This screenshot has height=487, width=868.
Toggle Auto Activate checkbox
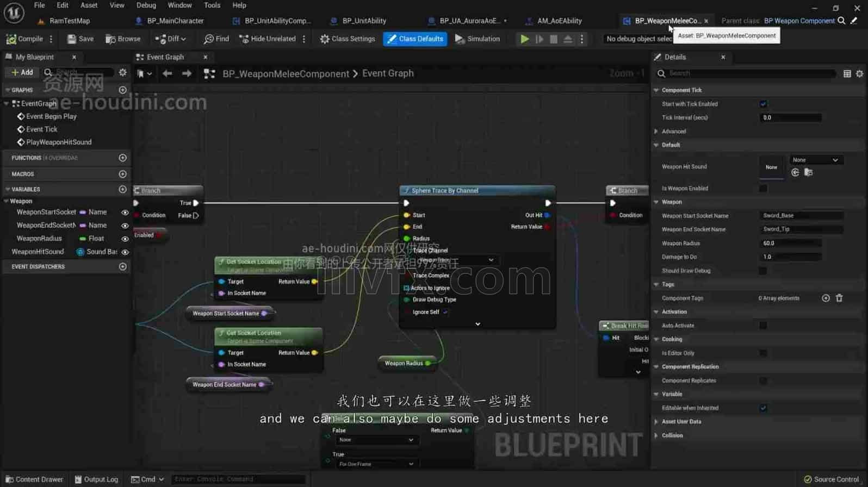click(x=763, y=326)
